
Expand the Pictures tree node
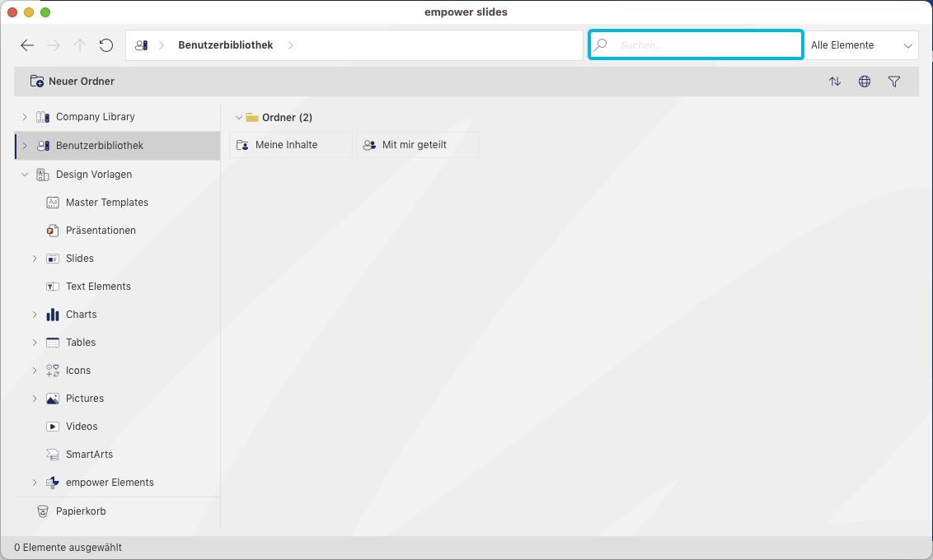pos(35,399)
